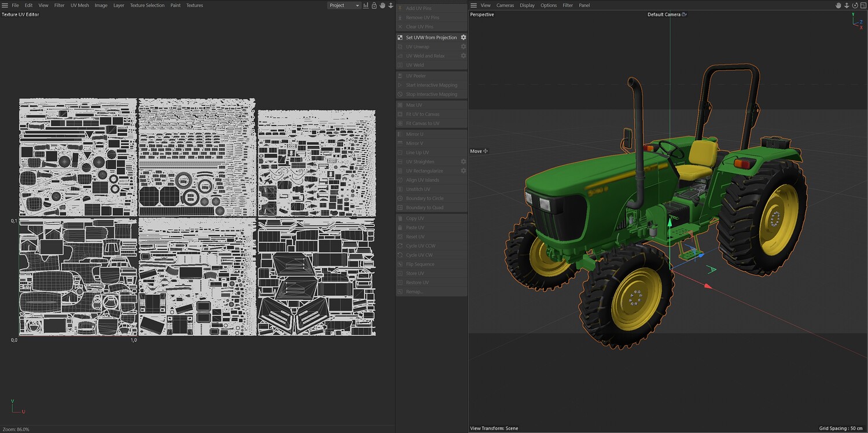
Task: Open UV Unwrap settings gear
Action: click(463, 47)
